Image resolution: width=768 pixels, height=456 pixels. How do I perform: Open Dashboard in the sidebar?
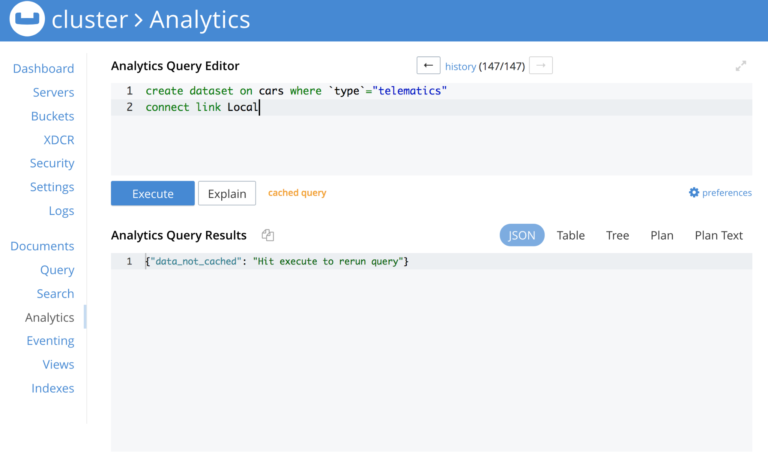pos(44,69)
